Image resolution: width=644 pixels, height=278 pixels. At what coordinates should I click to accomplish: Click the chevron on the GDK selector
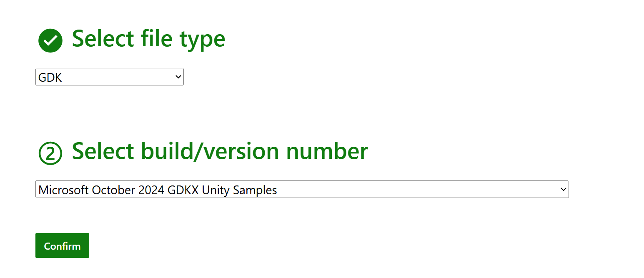click(178, 77)
